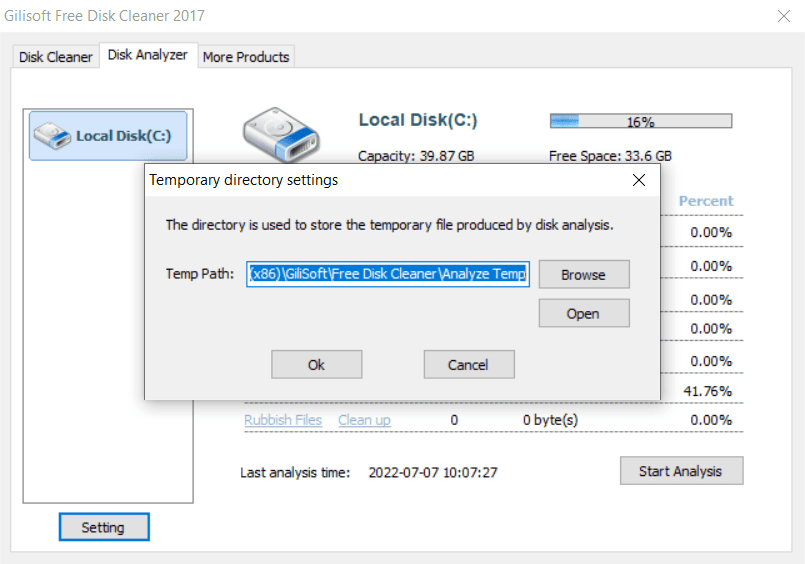Click the 41.76% percent value
This screenshot has width=805, height=564.
coord(707,391)
